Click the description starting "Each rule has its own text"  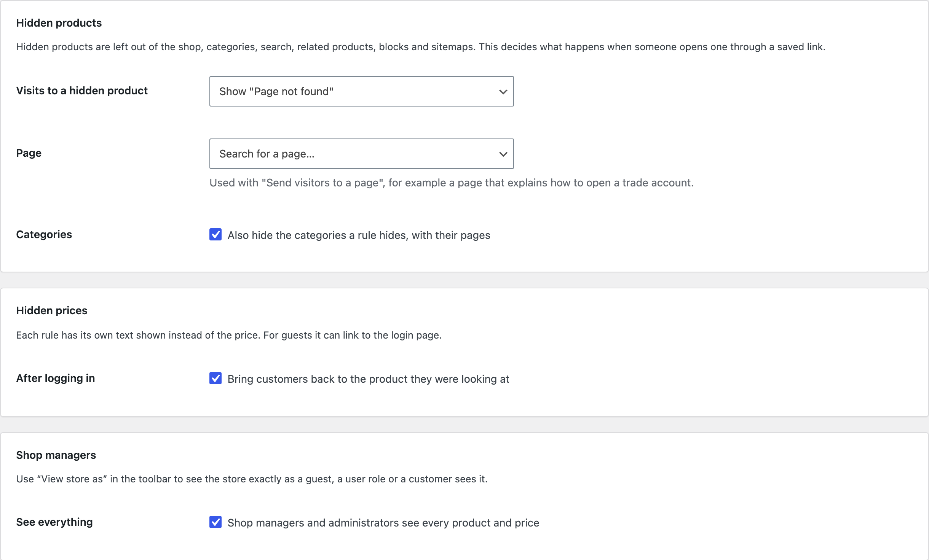point(229,335)
